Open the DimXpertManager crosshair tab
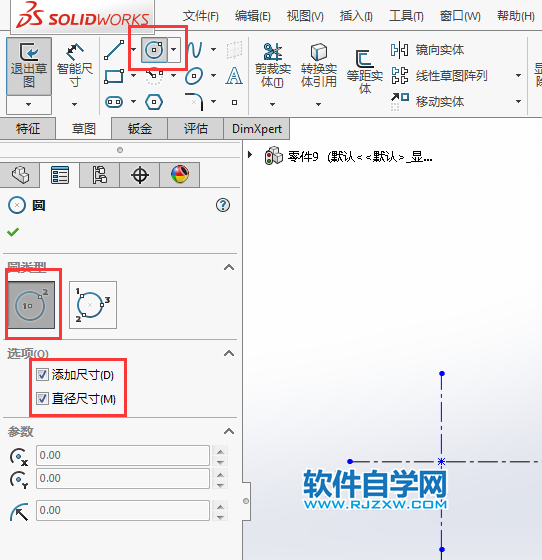 coord(140,175)
